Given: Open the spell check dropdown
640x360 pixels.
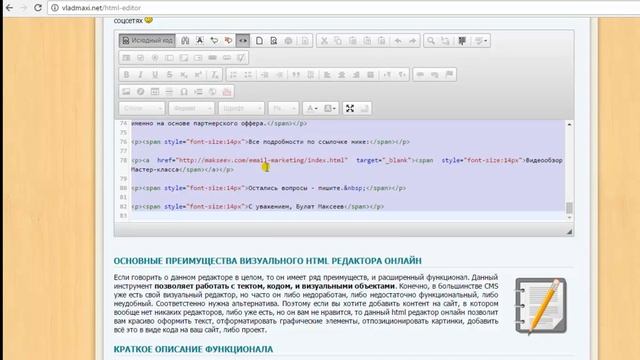Looking at the screenshot, I should 480,40.
